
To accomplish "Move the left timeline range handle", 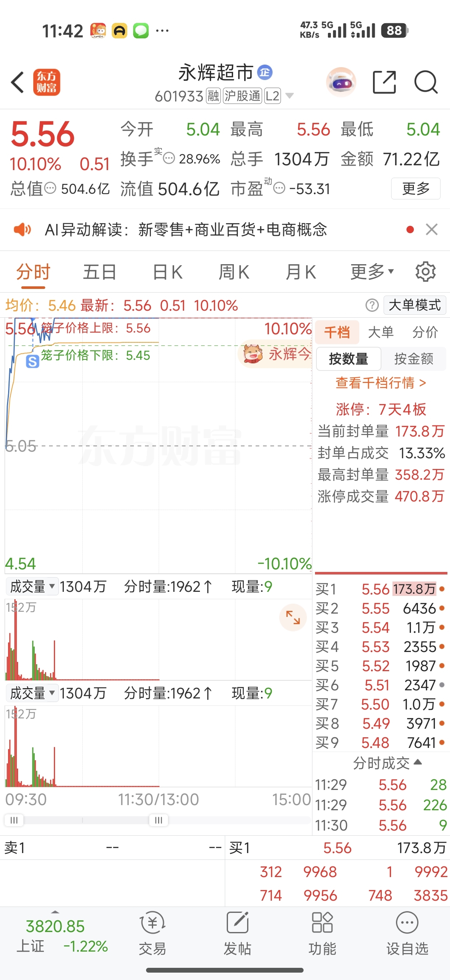I will coord(14,820).
